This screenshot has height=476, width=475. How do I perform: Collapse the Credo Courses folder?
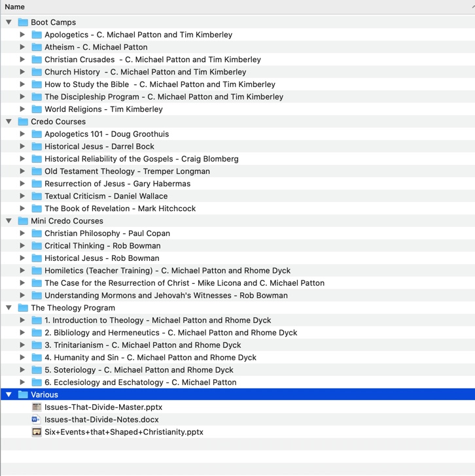click(9, 122)
